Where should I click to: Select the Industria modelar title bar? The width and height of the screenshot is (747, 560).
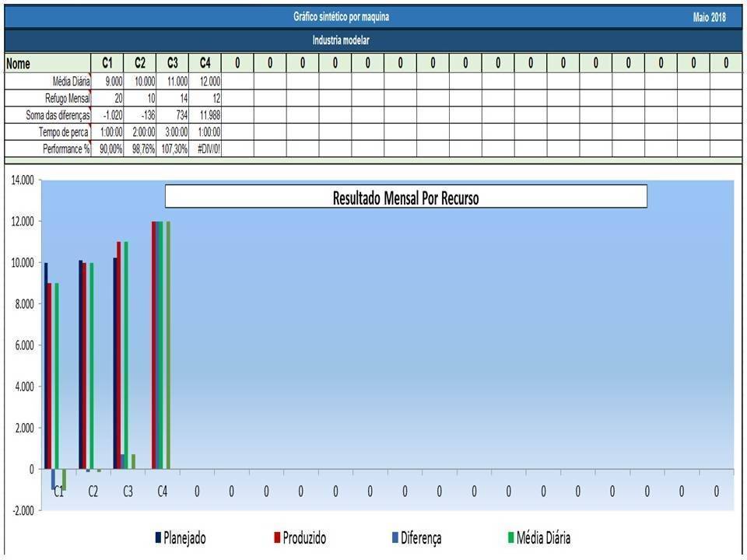coord(341,40)
